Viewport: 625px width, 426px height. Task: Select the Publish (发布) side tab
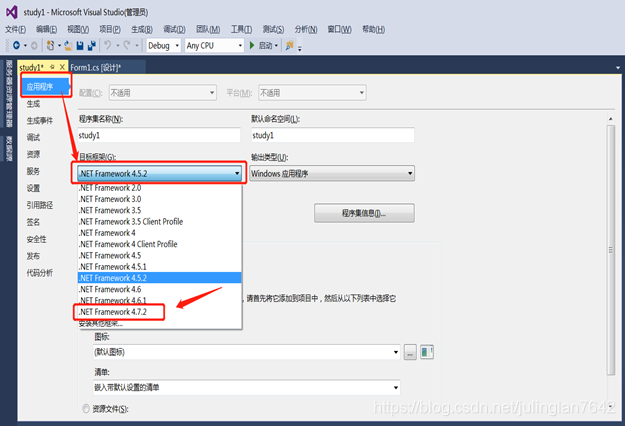click(33, 256)
